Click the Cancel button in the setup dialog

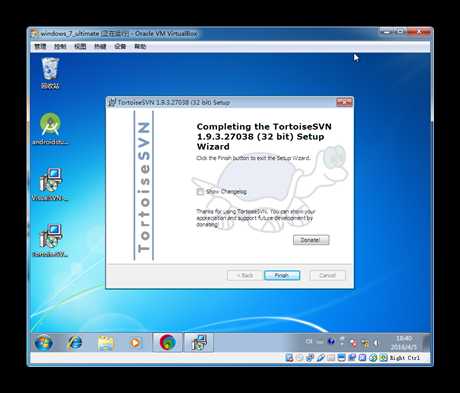pos(327,275)
